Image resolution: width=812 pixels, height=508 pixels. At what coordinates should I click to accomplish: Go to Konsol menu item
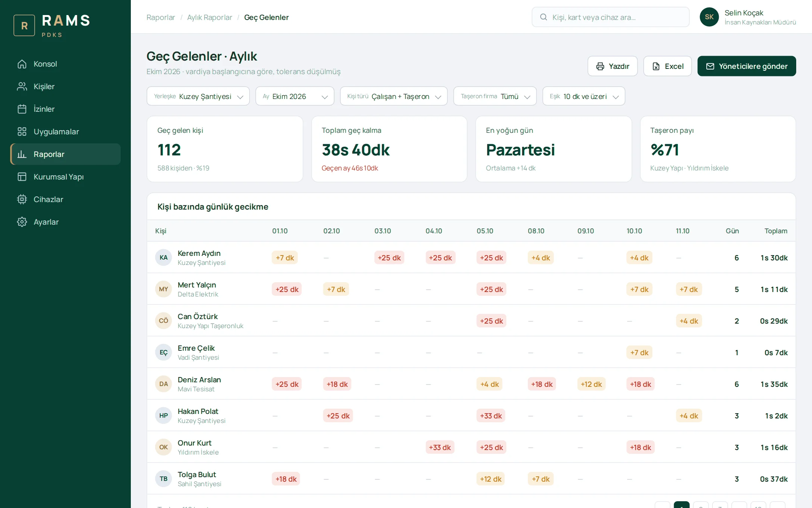tap(65, 64)
